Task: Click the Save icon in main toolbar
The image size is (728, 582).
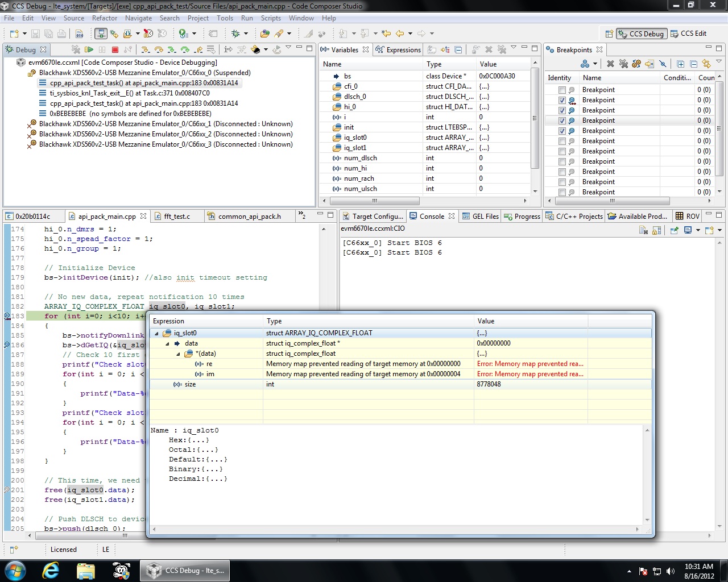Action: tap(35, 34)
